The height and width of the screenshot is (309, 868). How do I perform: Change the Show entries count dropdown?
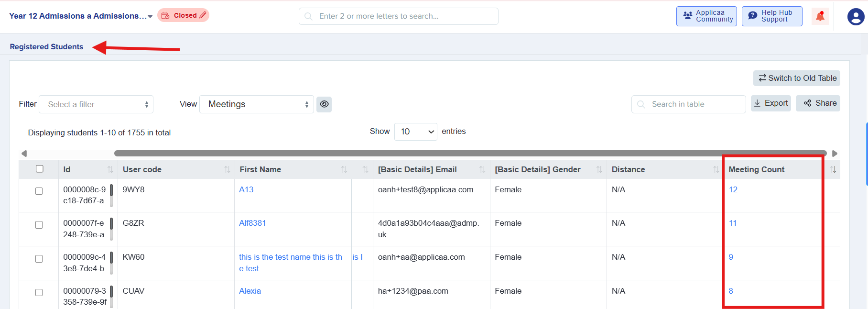click(x=415, y=132)
